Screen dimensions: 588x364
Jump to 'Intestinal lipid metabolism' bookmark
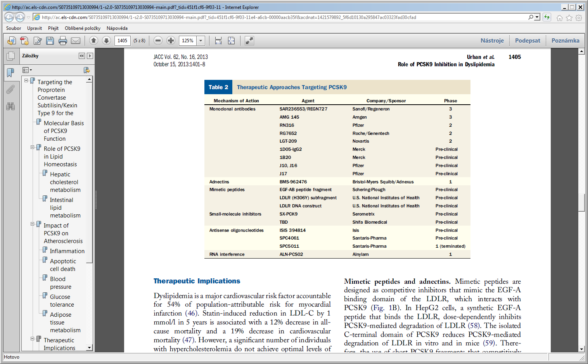(65, 207)
